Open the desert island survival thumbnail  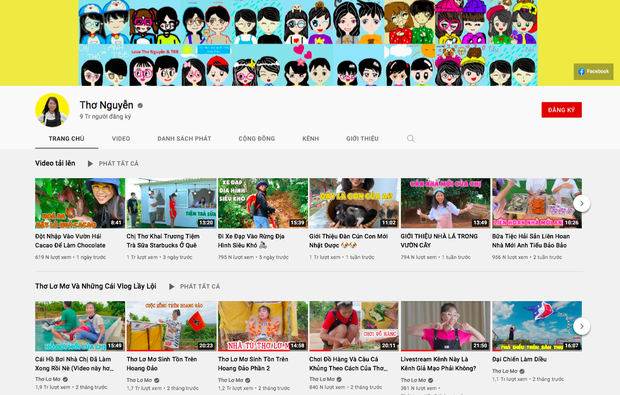[171, 326]
